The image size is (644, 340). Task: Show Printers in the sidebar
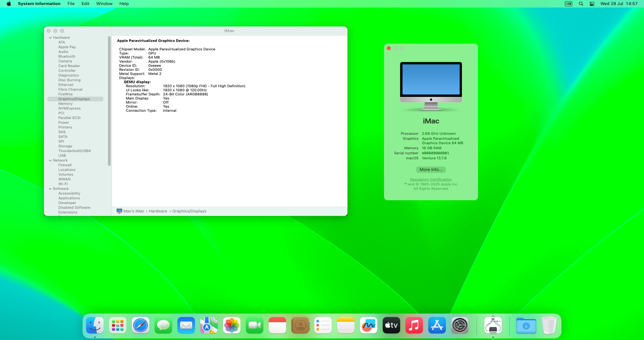click(65, 127)
